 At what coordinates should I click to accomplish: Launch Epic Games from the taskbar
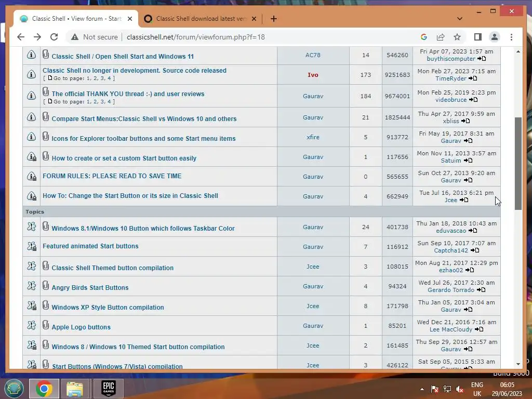click(109, 389)
